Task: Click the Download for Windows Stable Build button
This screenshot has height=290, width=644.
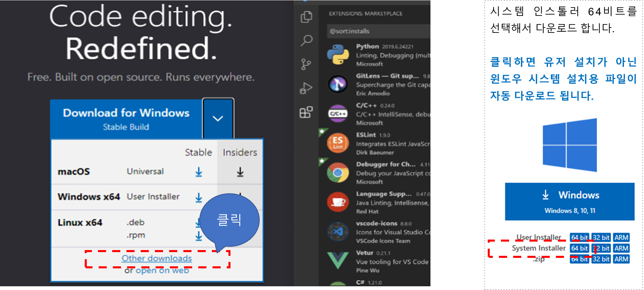Action: pyautogui.click(x=126, y=119)
